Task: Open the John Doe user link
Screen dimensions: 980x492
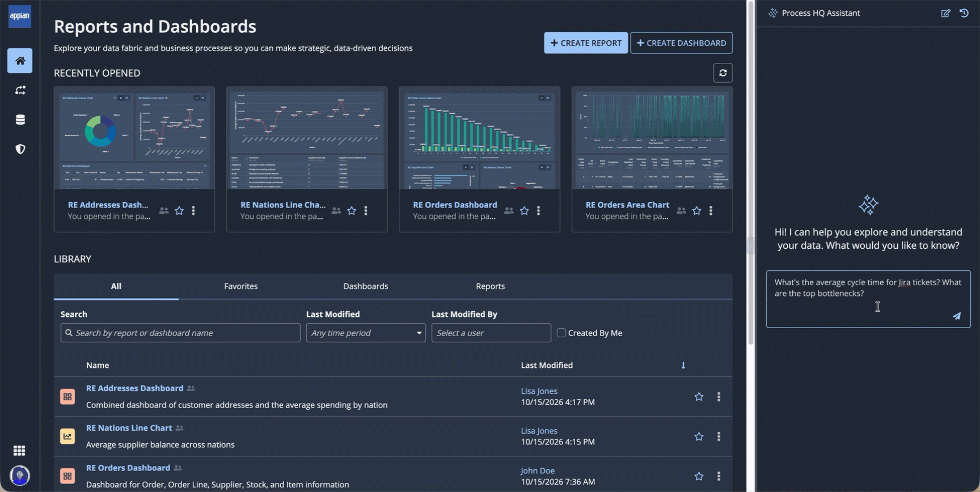Action: click(x=538, y=470)
